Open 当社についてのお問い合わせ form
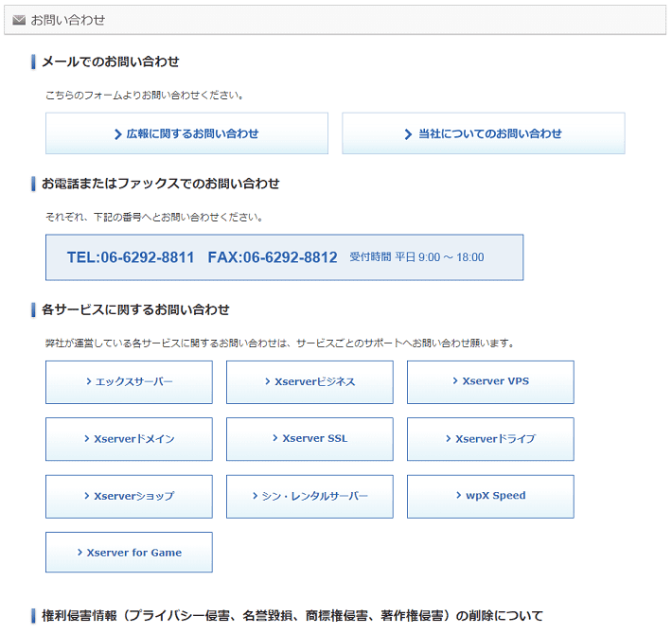672x634 pixels. pos(484,133)
